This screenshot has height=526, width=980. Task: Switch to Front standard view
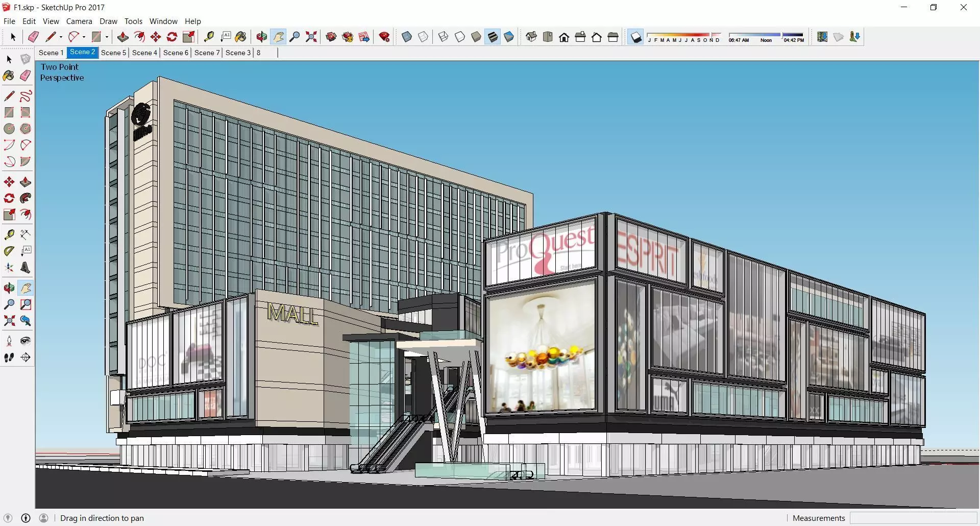coord(564,37)
